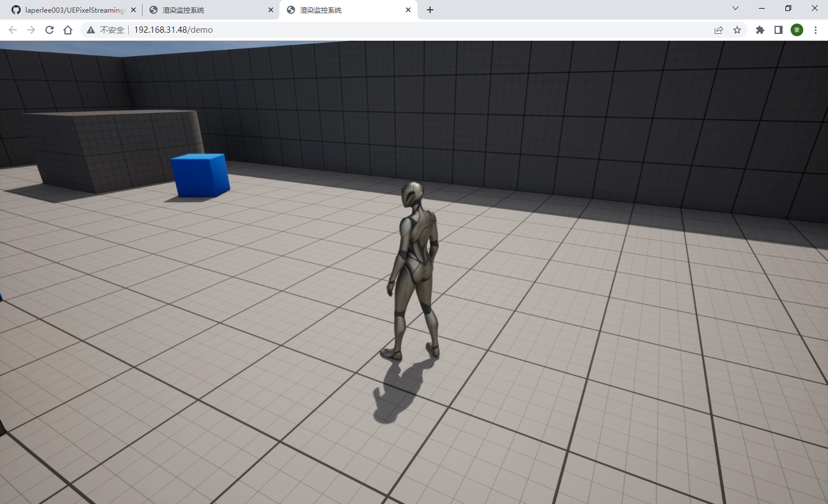Click the share icon in address bar
The height and width of the screenshot is (504, 828).
[718, 29]
